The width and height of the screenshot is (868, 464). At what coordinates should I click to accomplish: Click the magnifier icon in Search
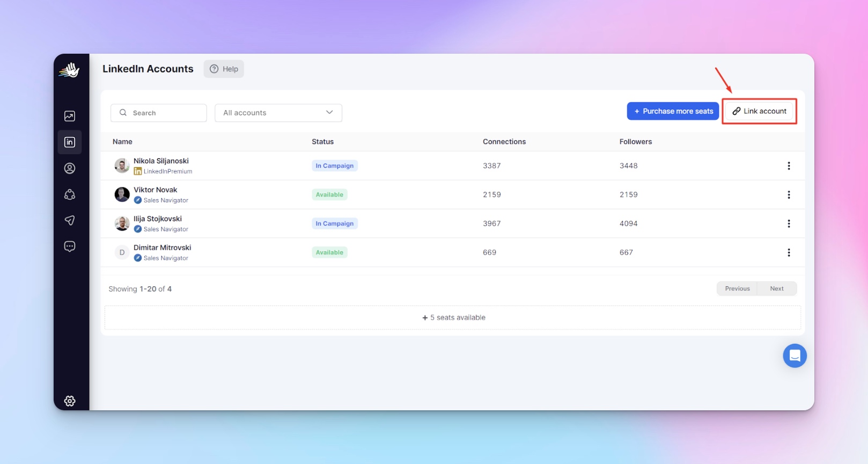click(123, 113)
